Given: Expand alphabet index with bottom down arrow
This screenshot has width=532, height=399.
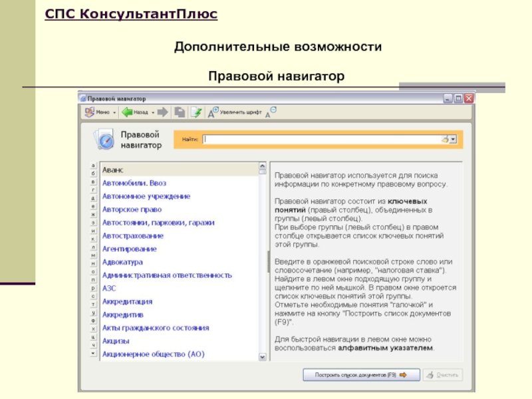Looking at the screenshot, I should click(93, 353).
